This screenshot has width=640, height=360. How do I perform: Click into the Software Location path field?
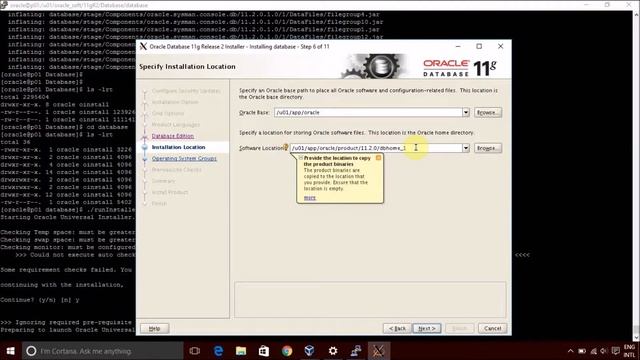[x=376, y=148]
